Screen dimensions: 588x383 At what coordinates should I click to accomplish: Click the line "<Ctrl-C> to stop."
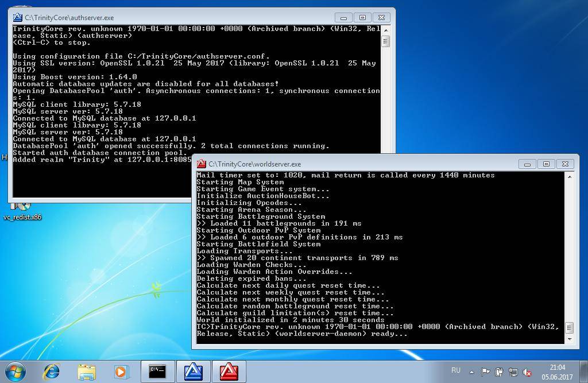51,42
